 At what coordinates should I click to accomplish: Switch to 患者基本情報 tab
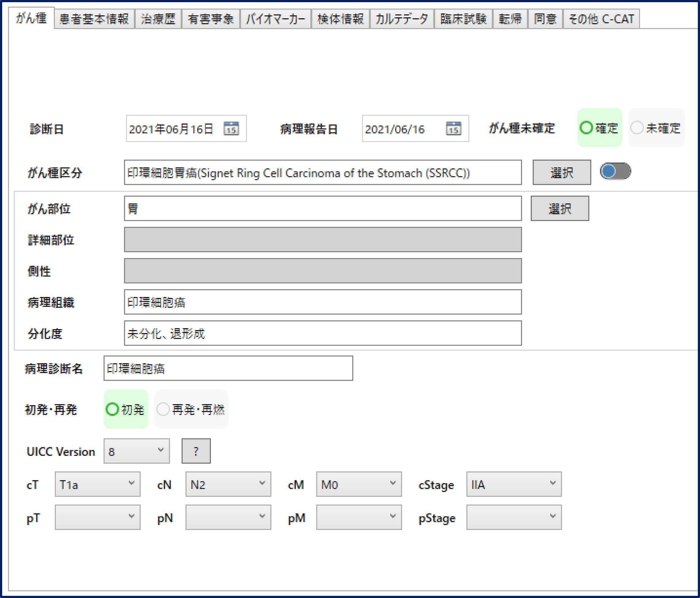[x=94, y=19]
